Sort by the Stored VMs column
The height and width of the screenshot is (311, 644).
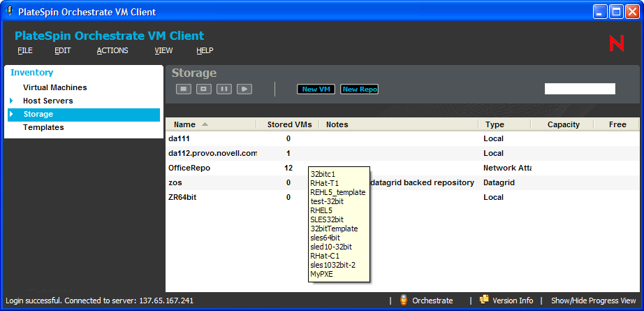[x=290, y=124]
